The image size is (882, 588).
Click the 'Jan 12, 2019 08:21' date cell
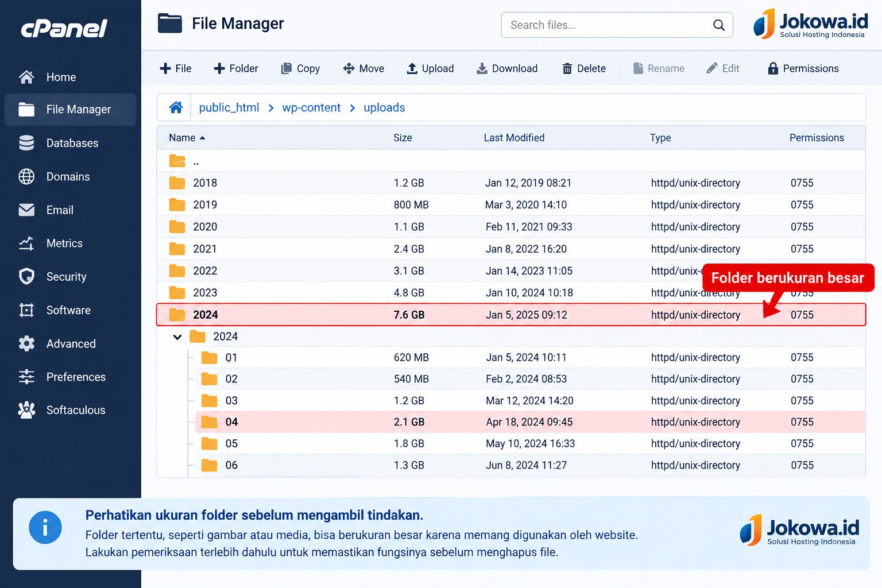[x=528, y=183]
